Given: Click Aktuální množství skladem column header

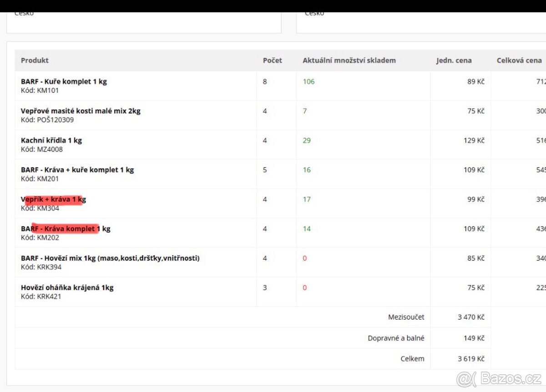Looking at the screenshot, I should [x=349, y=60].
